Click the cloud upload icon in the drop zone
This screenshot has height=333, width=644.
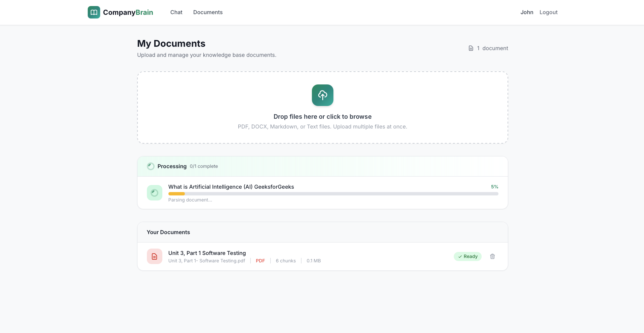click(322, 95)
